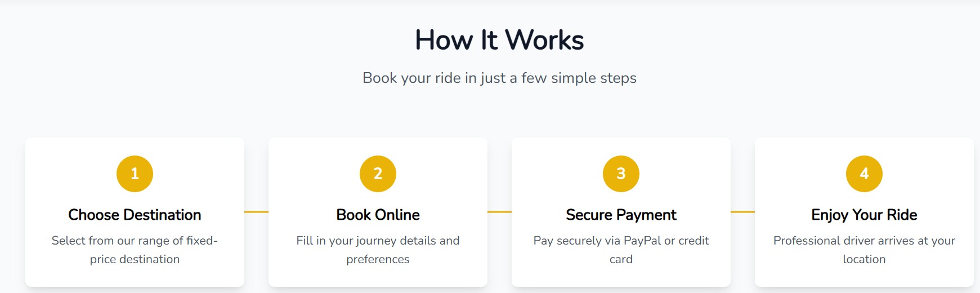The height and width of the screenshot is (293, 980).
Task: Click the word 'preferences' in the Book Online card
Action: (378, 259)
